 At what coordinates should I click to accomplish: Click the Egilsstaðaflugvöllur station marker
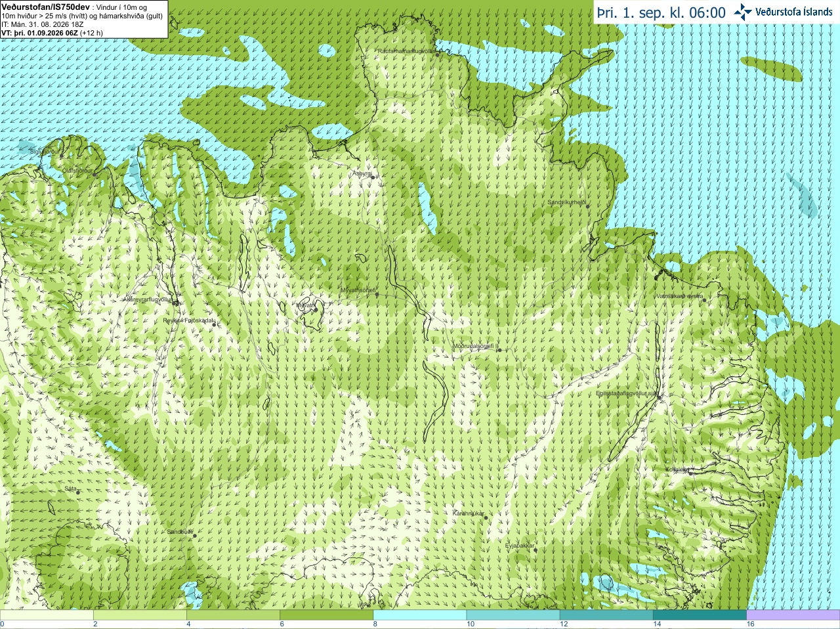click(x=659, y=397)
